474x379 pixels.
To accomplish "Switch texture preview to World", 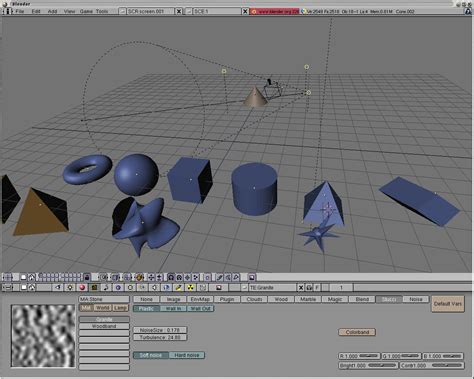I will [103, 308].
